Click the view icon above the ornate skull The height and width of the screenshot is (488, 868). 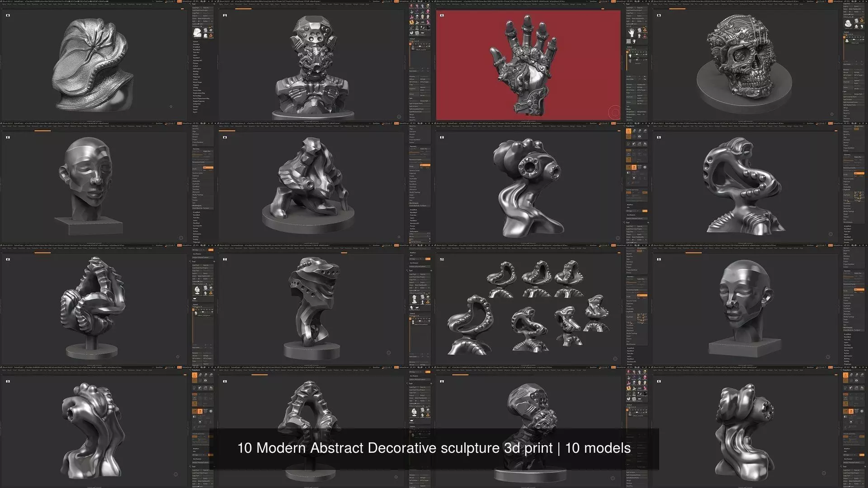tap(659, 15)
